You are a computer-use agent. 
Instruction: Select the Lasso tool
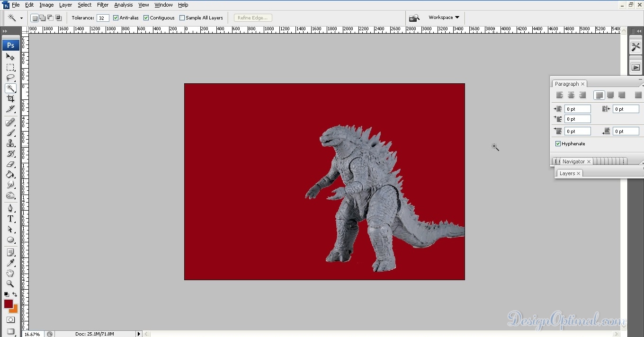[10, 78]
